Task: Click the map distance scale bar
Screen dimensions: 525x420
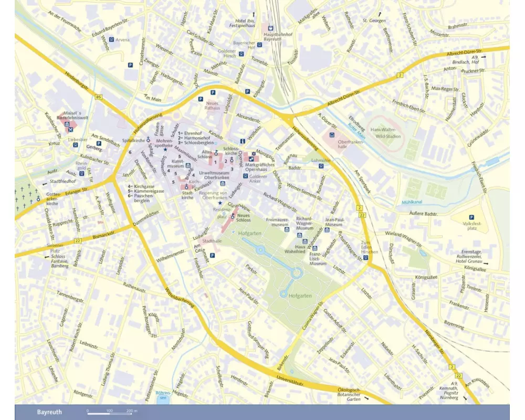Action: tap(112, 409)
